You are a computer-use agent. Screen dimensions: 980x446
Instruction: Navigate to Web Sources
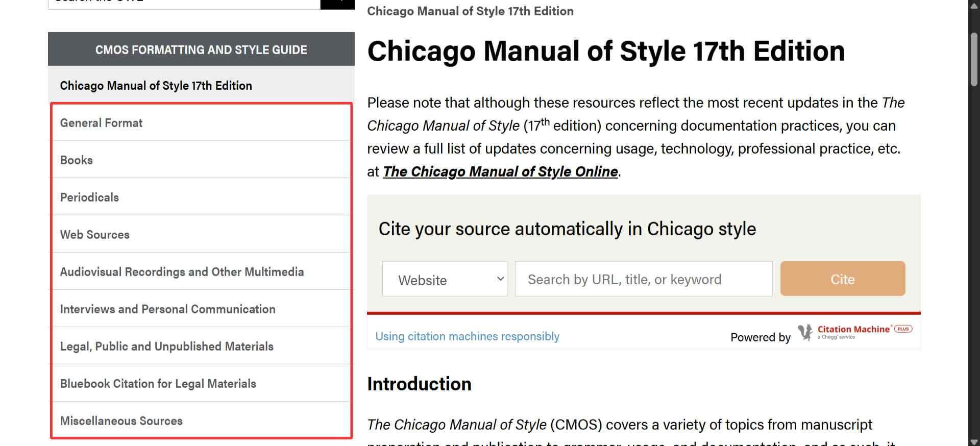[94, 235]
